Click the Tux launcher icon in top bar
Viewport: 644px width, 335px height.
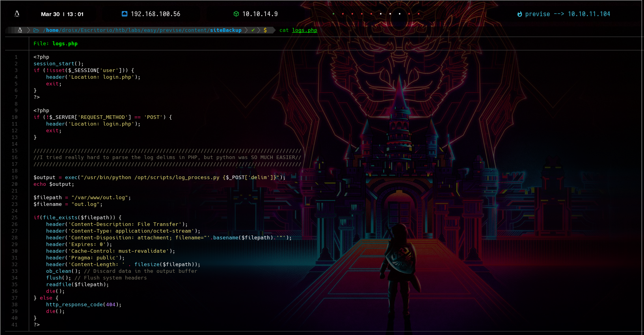[x=17, y=14]
